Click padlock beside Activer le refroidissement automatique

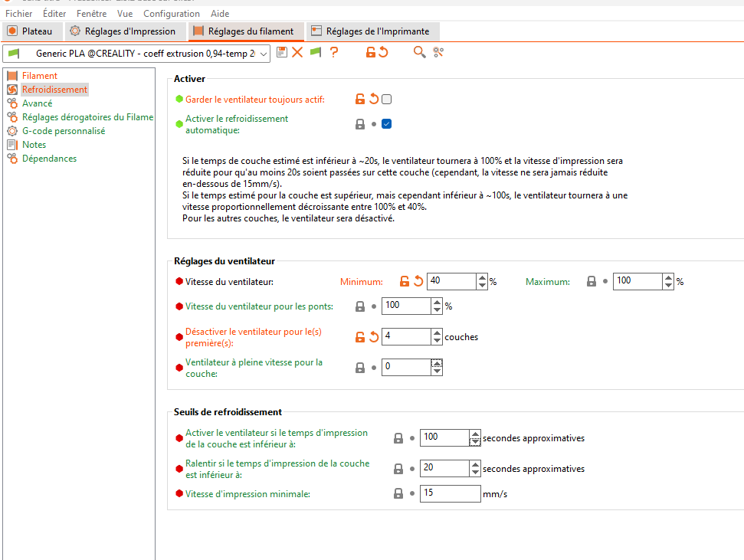point(360,124)
